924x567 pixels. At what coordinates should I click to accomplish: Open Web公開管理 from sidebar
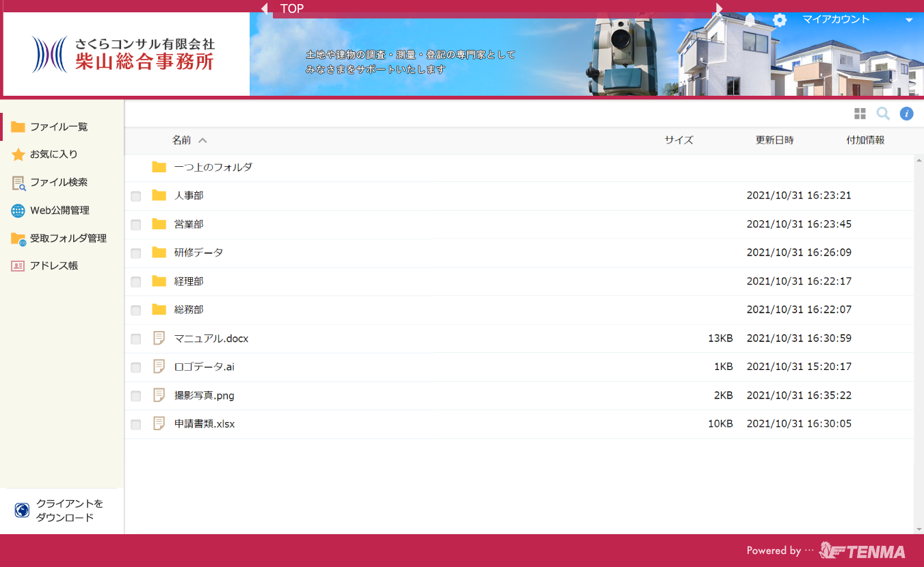[x=59, y=211]
